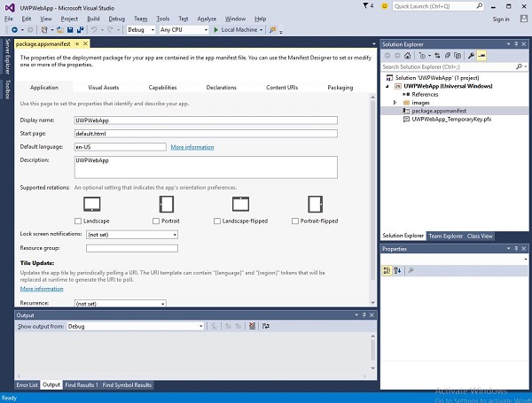Image resolution: width=532 pixels, height=403 pixels.
Task: Switch to the Visual Assets tab
Action: [104, 88]
